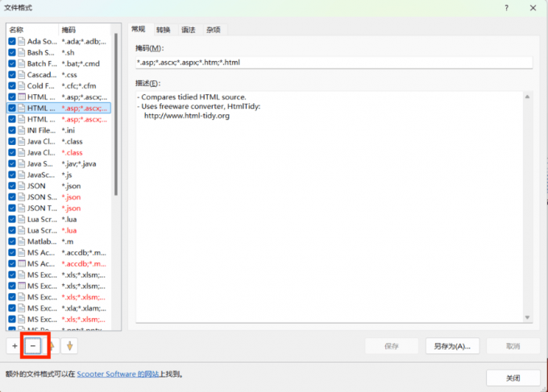Click the http://www.html-tidy.org text line

(x=187, y=116)
